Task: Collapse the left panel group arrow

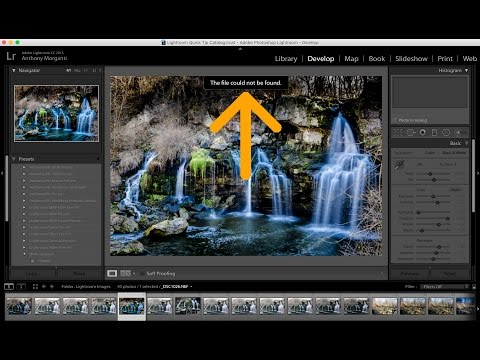Action: [x=2, y=173]
